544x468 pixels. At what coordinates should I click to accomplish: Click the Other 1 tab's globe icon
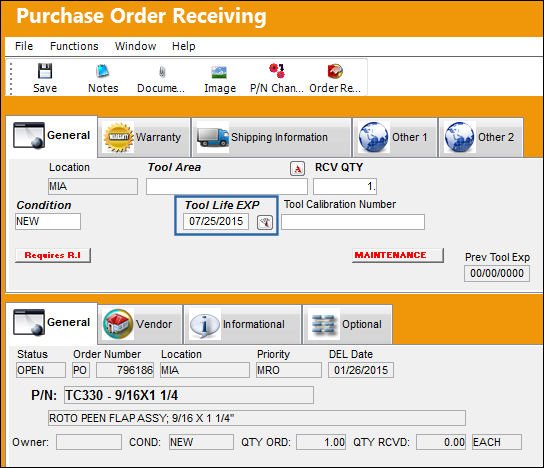373,137
